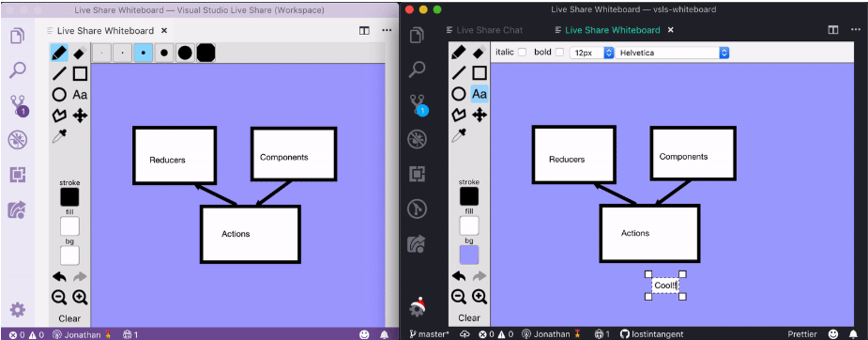Zoom in on the right whiteboard canvas
Viewport: 868px width, 340px height.
coord(480,297)
